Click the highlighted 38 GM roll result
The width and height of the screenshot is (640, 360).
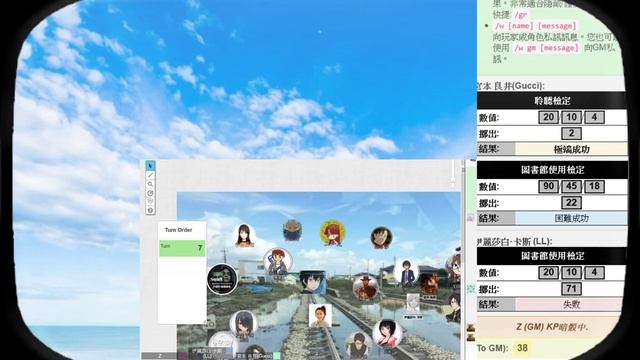point(522,348)
